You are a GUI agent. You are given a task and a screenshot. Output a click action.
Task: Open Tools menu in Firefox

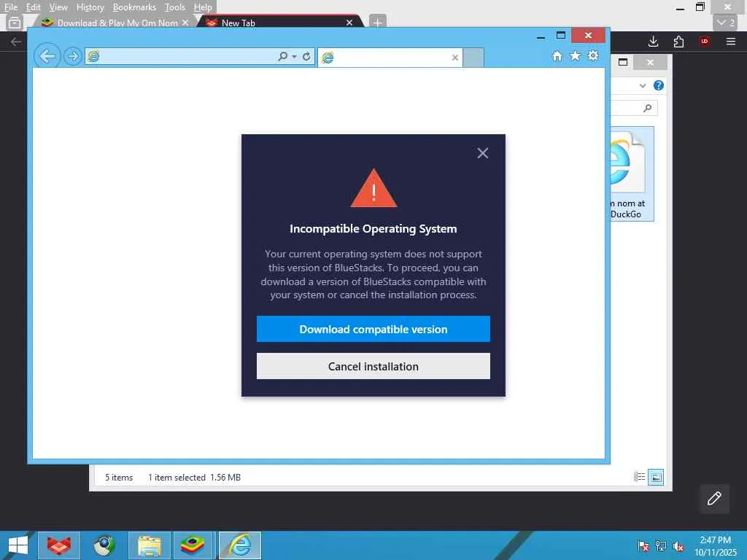click(x=175, y=7)
